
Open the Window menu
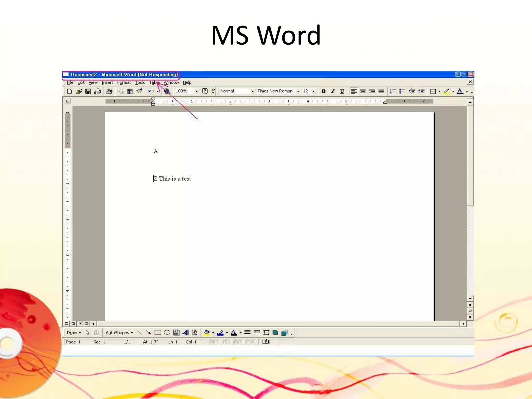[171, 82]
